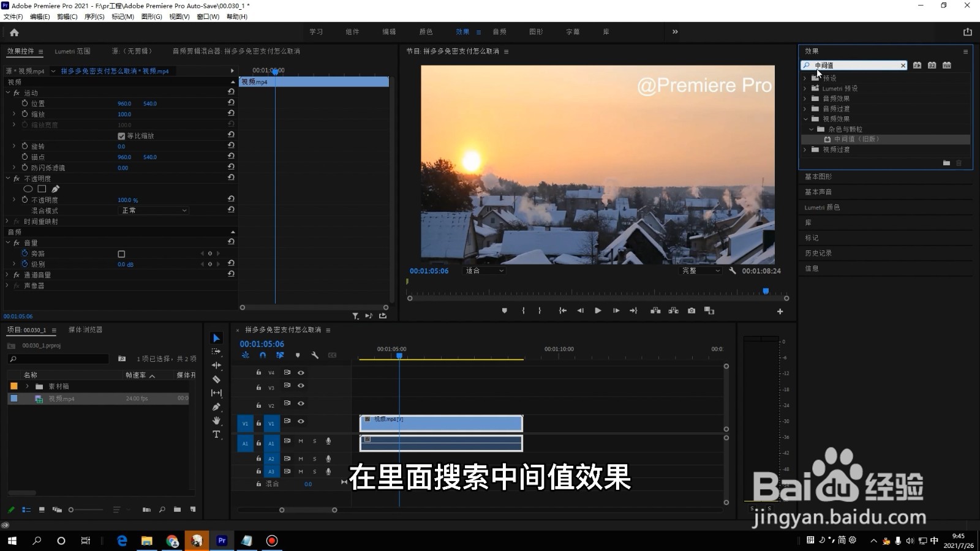Expand the 视频过渡 effects folder
This screenshot has width=980, height=551.
[805, 149]
